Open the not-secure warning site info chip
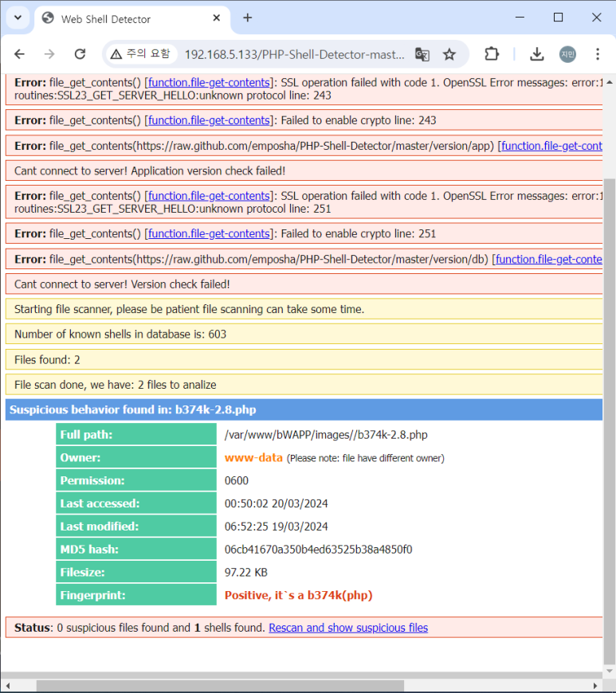The height and width of the screenshot is (693, 616). [141, 54]
